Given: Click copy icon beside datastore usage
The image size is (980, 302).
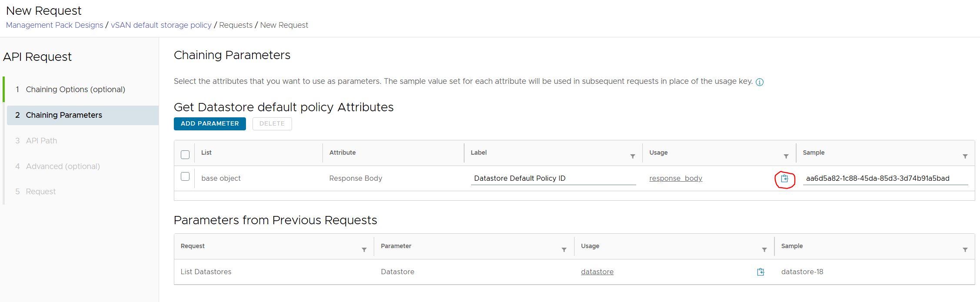Looking at the screenshot, I should coord(761,272).
